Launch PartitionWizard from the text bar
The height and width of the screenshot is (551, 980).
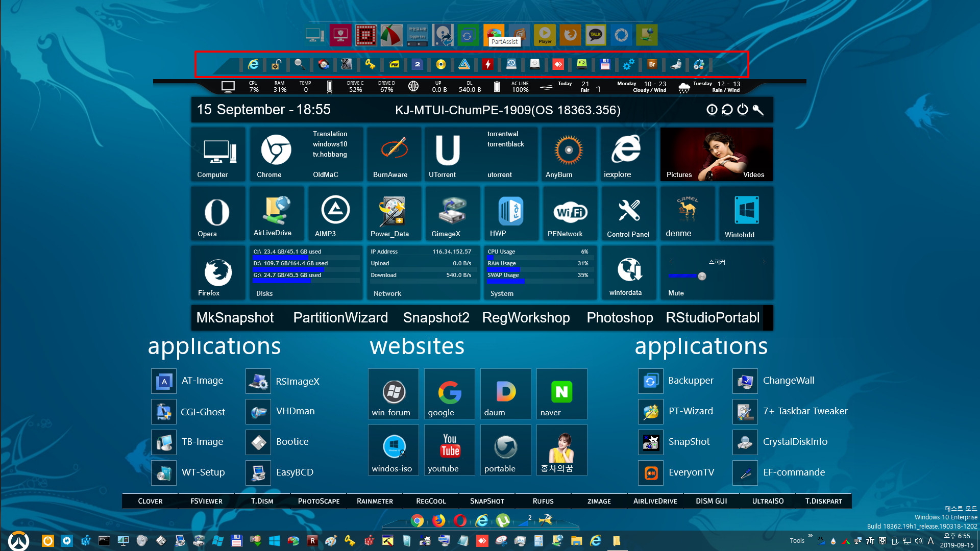340,317
